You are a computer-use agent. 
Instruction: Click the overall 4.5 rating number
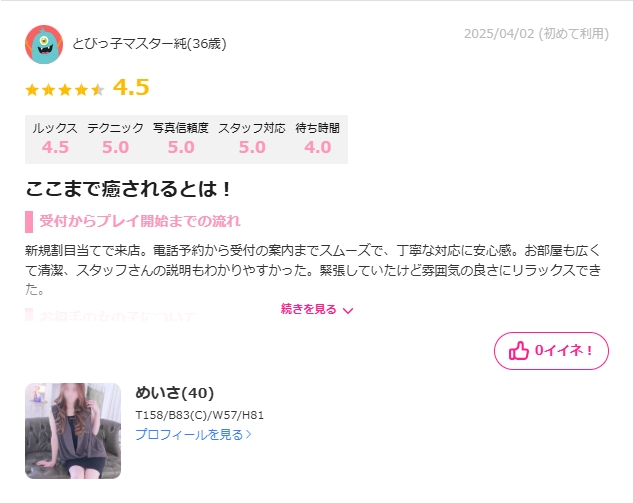[x=131, y=87]
